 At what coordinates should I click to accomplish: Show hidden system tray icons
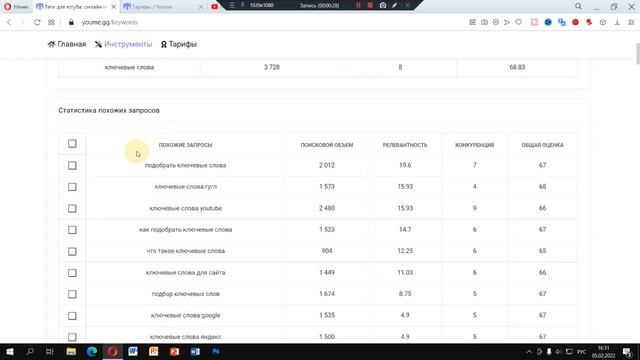[529, 351]
